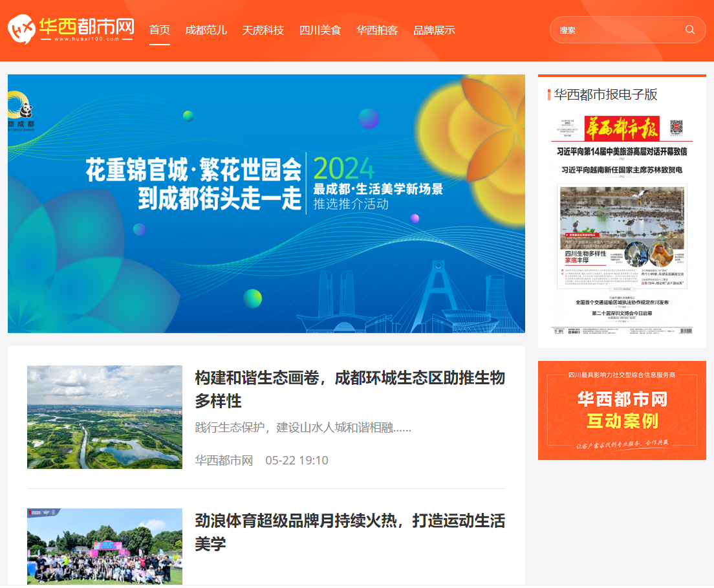Click summary text 践行生态保护
714x588 pixels.
point(303,427)
